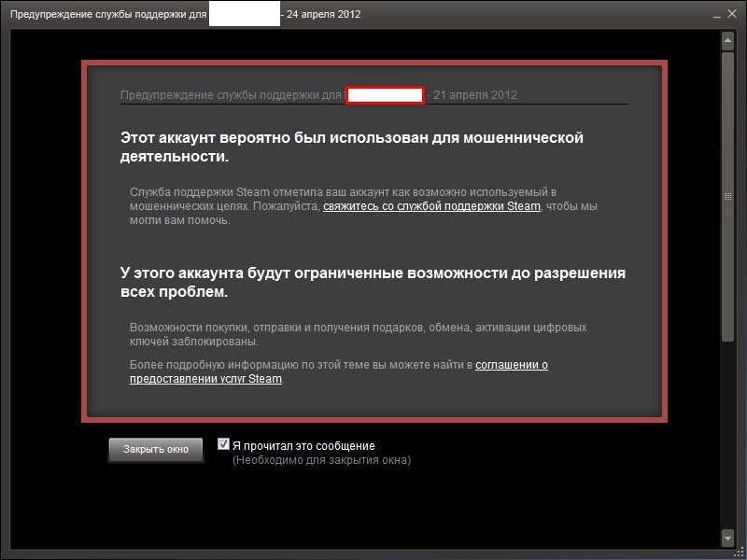
Task: Click the heading about мошеннической деятельности
Action: coord(351,147)
